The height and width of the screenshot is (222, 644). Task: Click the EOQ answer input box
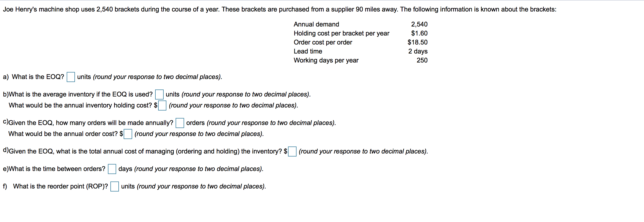click(71, 77)
